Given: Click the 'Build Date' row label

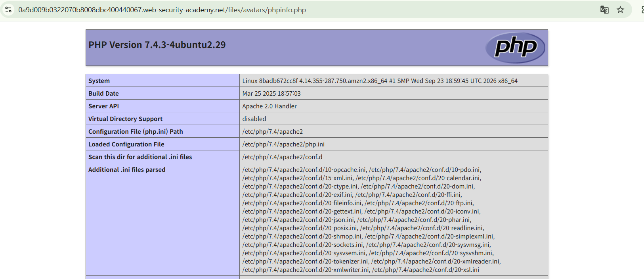Looking at the screenshot, I should coord(103,93).
